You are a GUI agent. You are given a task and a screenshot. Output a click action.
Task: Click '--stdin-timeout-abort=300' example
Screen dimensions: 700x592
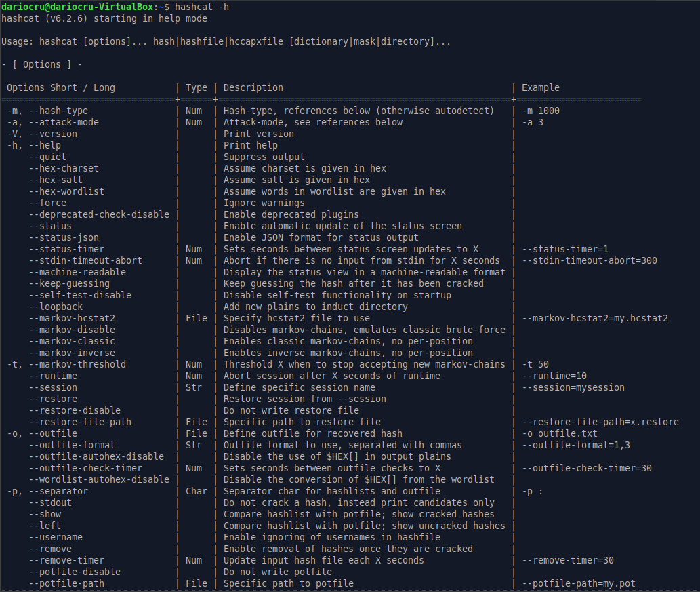point(590,261)
